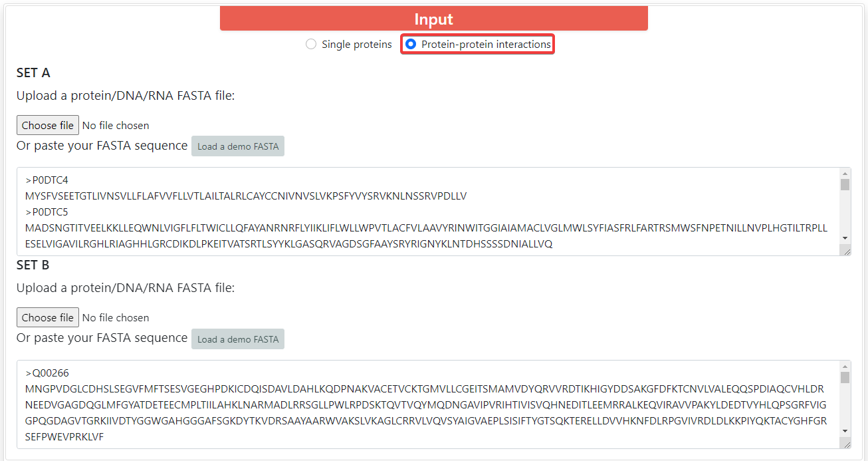Click Choose file under SET A
868x461 pixels.
(x=48, y=125)
